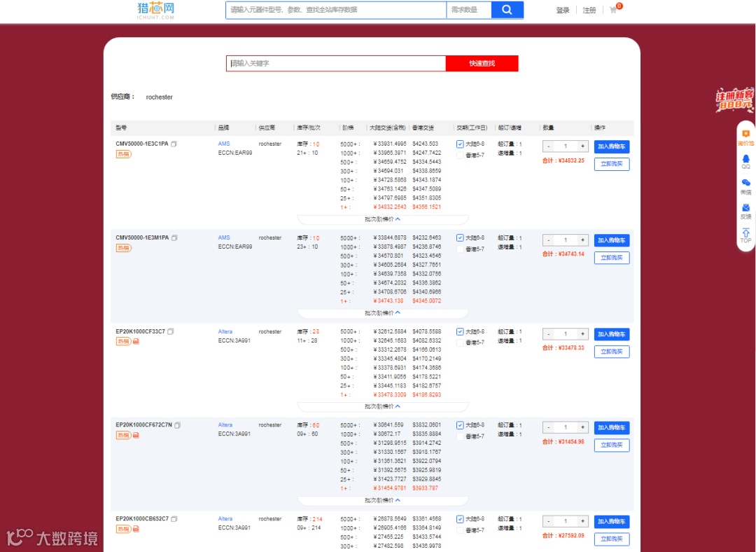Collapse batch/tier prices for EP20K1000CF33C7
The image size is (756, 552).
[383, 406]
